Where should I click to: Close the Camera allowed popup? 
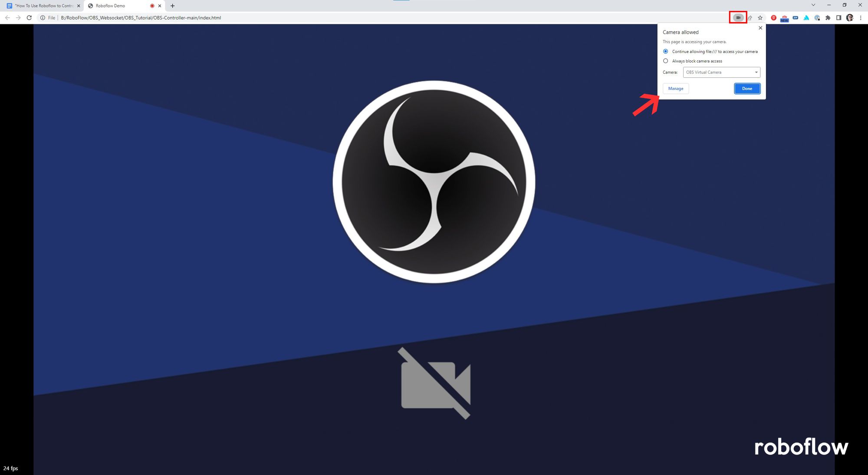(760, 28)
